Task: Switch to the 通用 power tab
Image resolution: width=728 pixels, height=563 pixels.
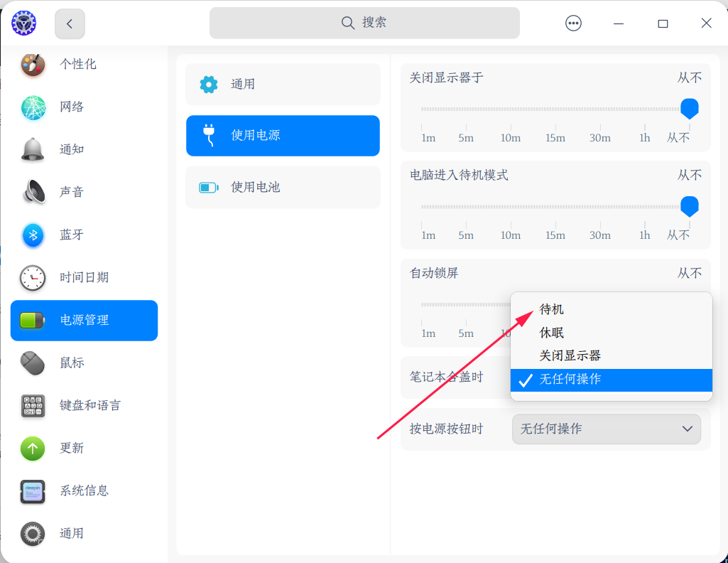Action: 283,85
